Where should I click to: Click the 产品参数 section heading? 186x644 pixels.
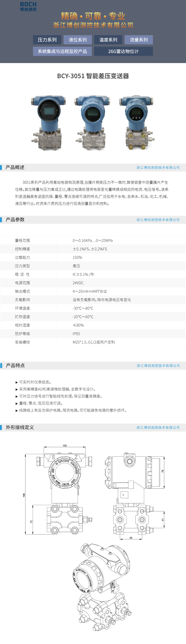pyautogui.click(x=15, y=220)
